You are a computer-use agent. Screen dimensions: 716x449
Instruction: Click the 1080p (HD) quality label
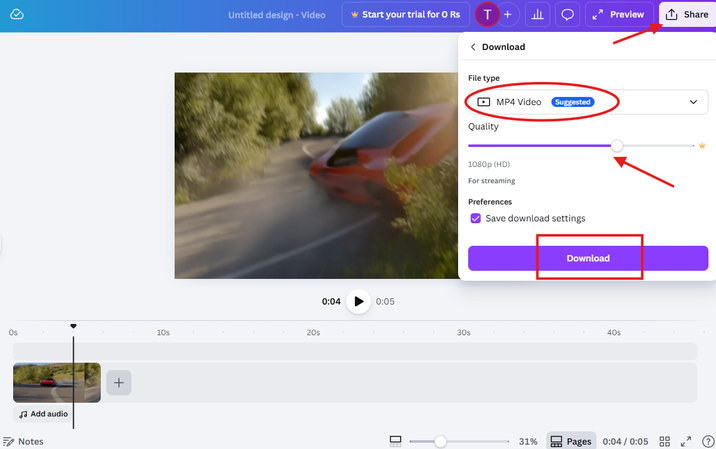click(489, 164)
